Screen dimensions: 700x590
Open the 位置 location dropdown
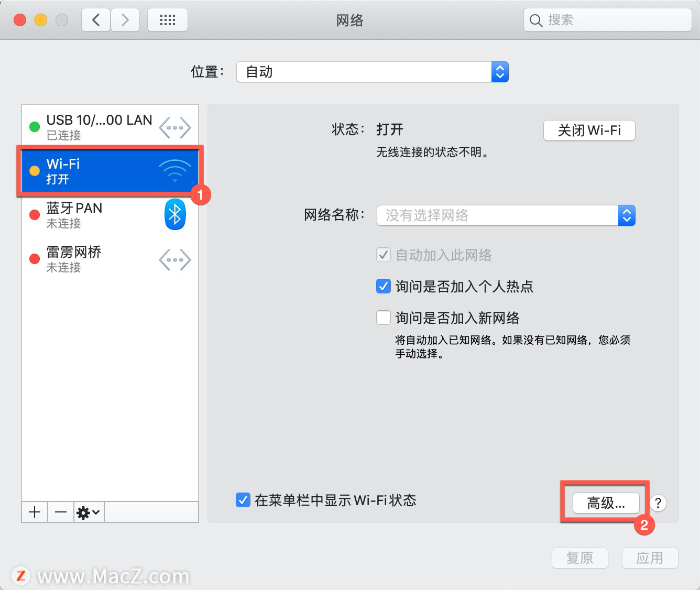tap(372, 72)
